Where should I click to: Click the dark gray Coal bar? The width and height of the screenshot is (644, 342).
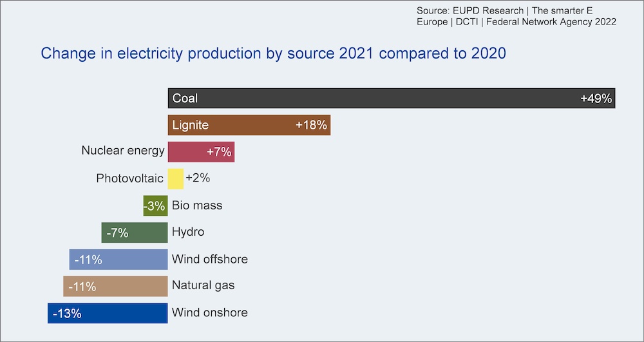pyautogui.click(x=392, y=98)
